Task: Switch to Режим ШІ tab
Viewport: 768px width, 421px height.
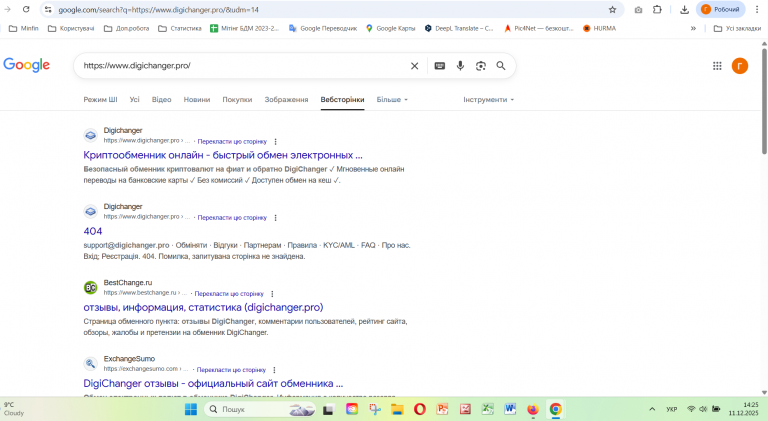Action: tap(100, 99)
